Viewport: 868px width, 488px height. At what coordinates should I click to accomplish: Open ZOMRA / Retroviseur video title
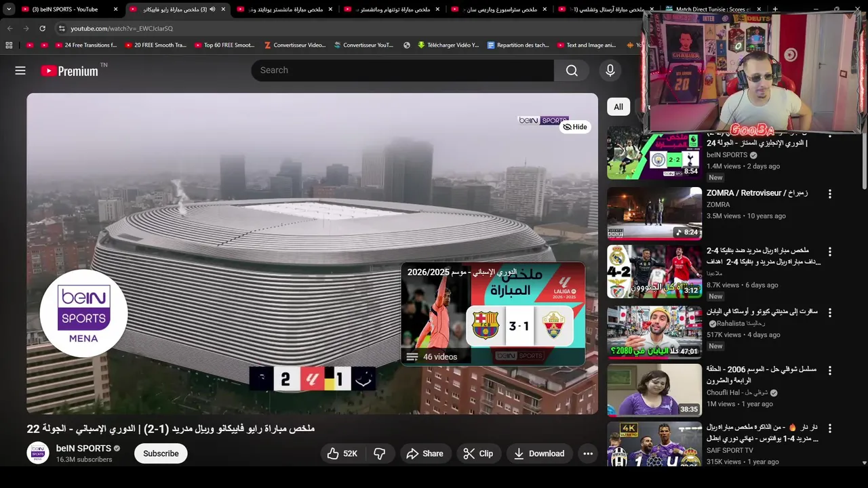[757, 193]
